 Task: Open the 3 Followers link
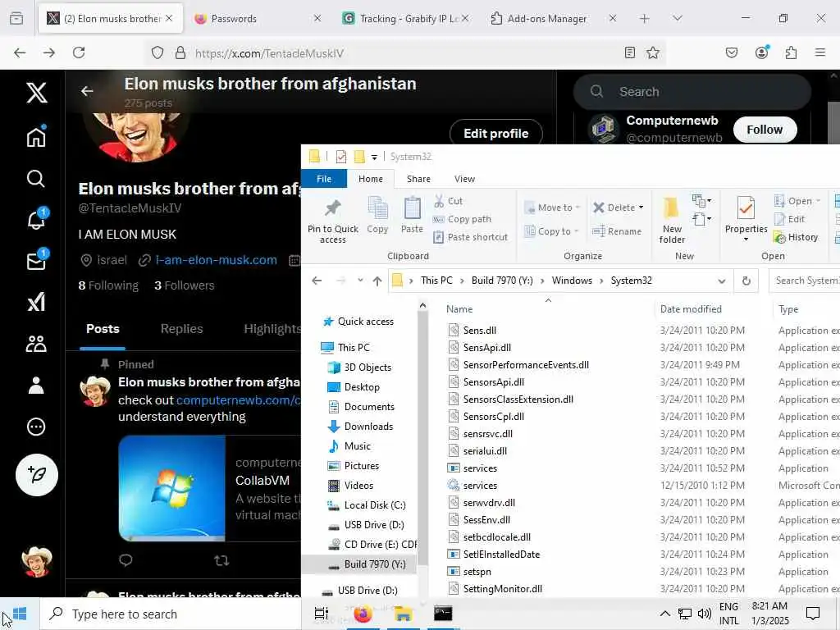click(x=185, y=285)
